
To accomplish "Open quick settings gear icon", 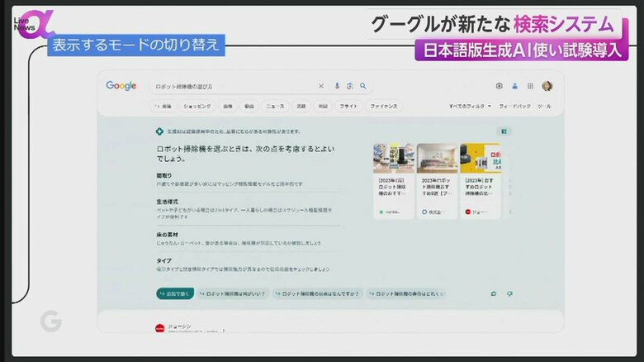I will pyautogui.click(x=499, y=86).
